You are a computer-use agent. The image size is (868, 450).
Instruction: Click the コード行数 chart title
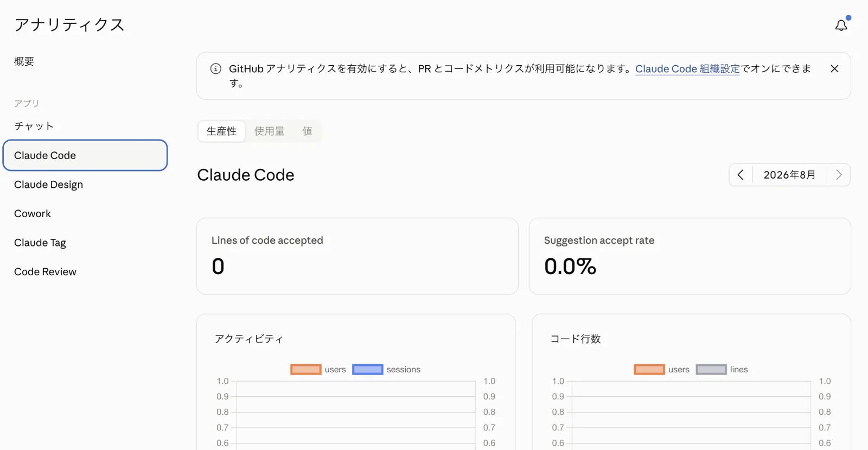click(576, 339)
